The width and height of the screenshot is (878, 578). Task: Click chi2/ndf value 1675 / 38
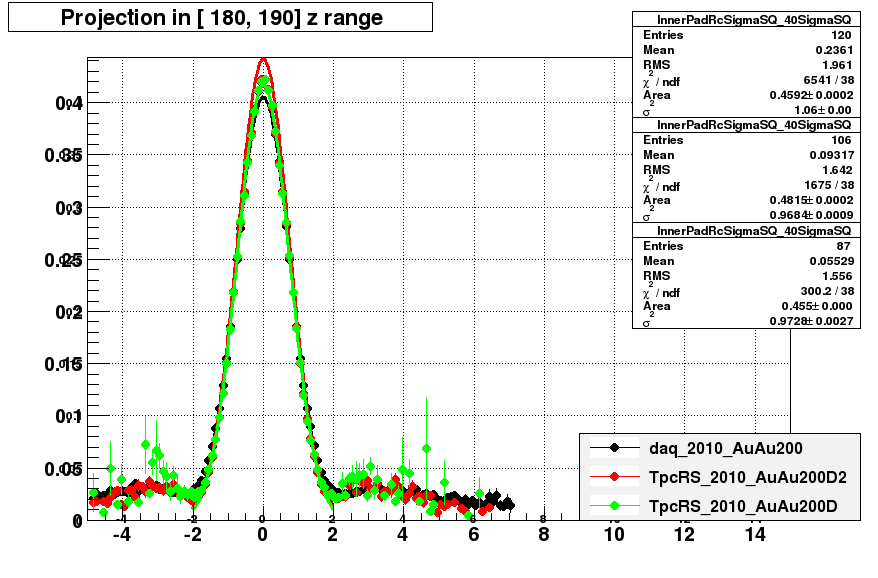coord(829,185)
